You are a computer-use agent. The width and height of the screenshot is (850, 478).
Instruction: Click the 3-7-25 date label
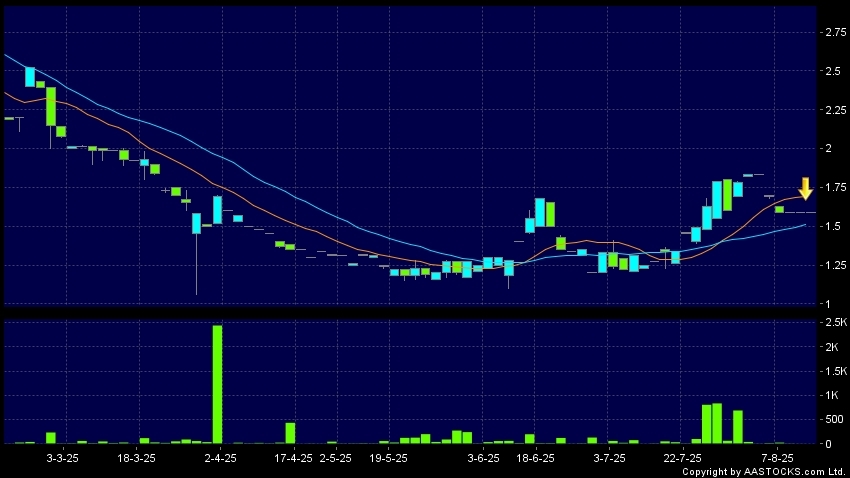(x=609, y=458)
